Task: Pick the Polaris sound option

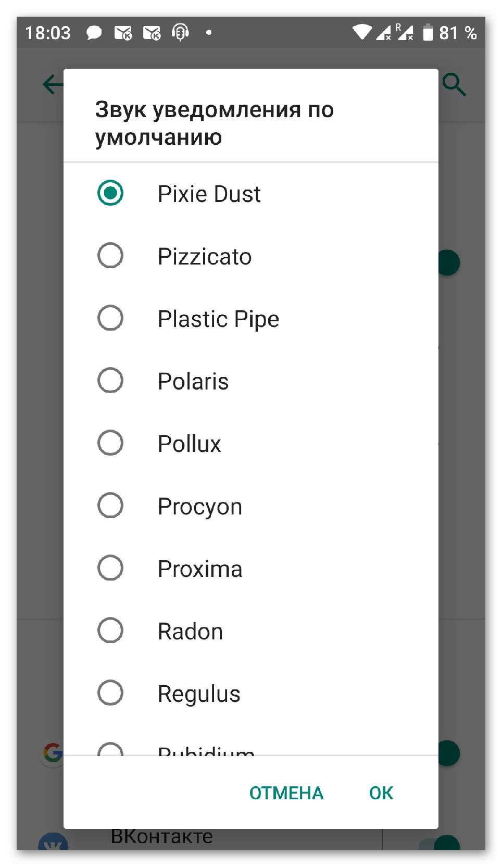Action: coord(110,381)
